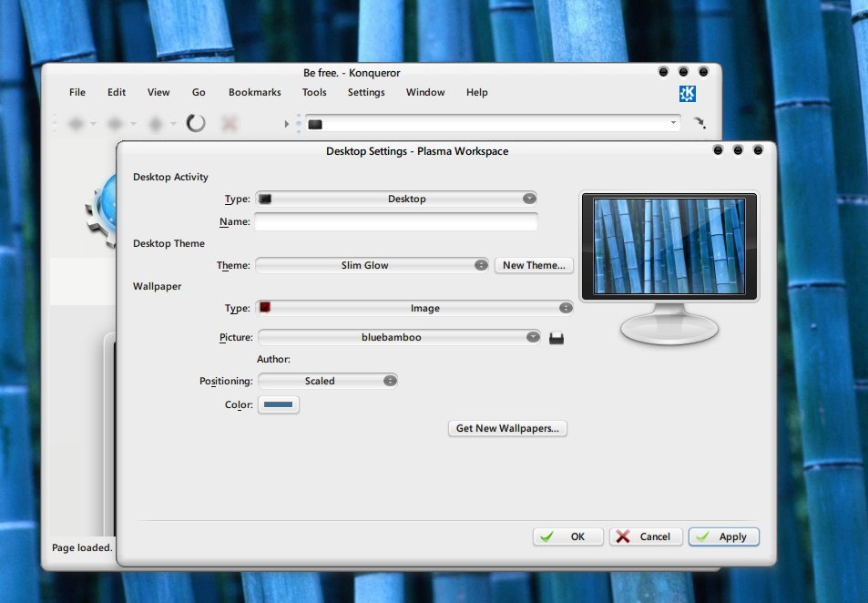Viewport: 868px width, 603px height.
Task: Click the Go arrow beside Konqueror location bar
Action: (x=700, y=122)
